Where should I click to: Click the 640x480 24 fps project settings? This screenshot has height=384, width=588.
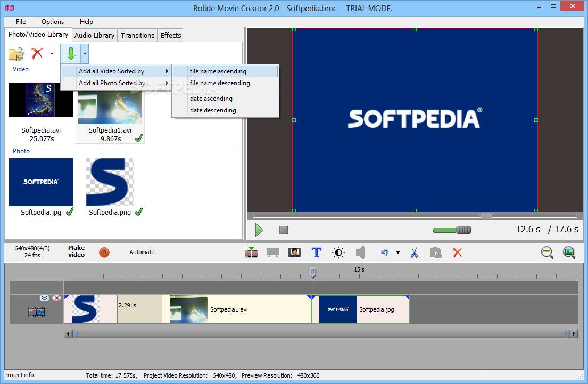click(x=32, y=251)
